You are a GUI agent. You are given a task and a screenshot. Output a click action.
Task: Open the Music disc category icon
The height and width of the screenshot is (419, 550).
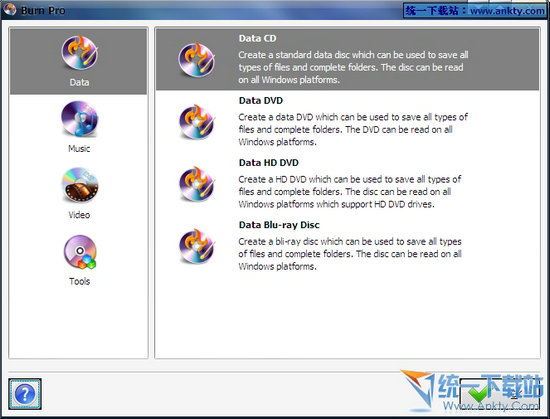click(80, 118)
